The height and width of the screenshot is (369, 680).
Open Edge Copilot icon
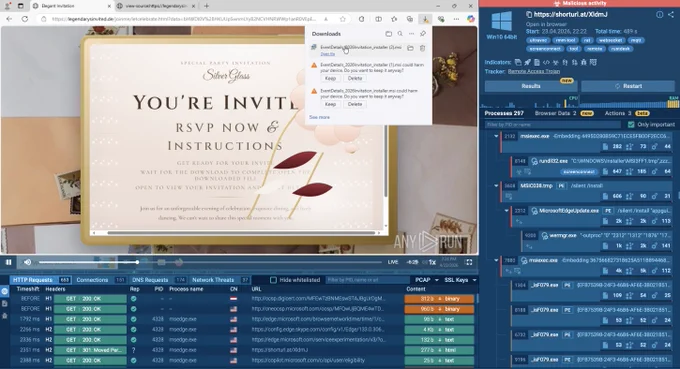point(471,19)
